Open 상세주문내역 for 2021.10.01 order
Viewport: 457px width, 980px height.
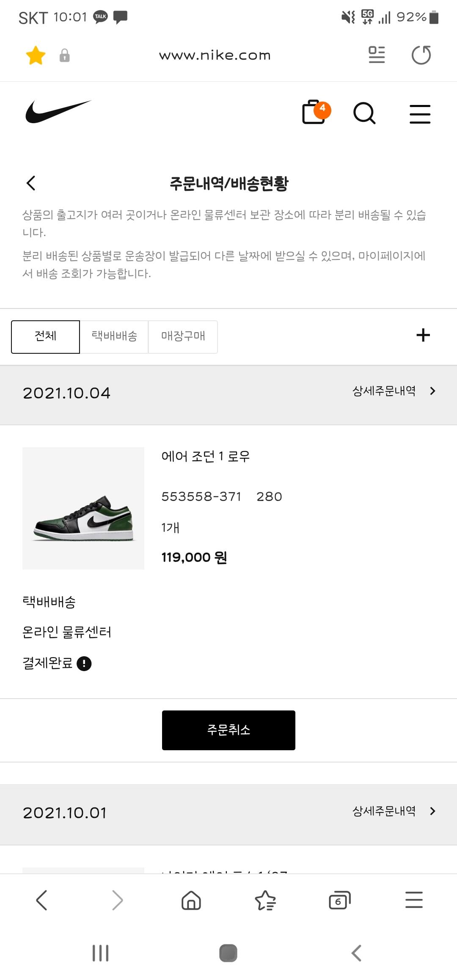(x=394, y=811)
